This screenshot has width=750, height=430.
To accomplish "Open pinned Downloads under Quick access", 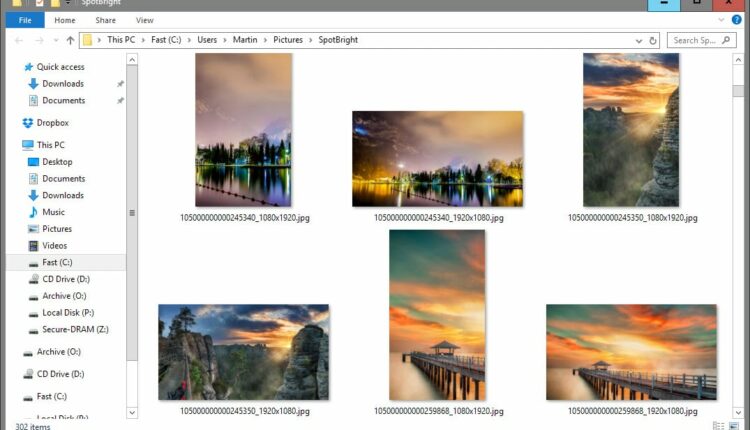I will pyautogui.click(x=63, y=83).
